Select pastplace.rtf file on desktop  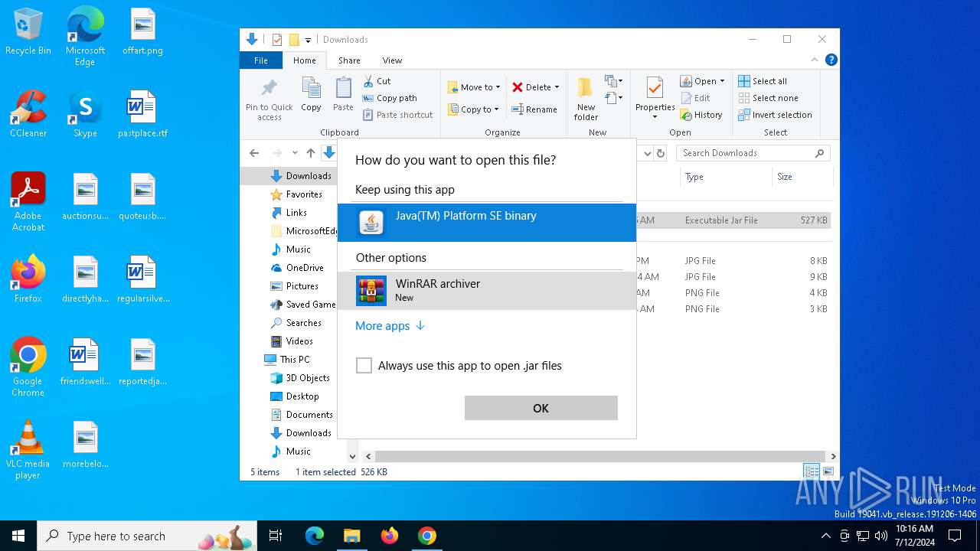142,114
